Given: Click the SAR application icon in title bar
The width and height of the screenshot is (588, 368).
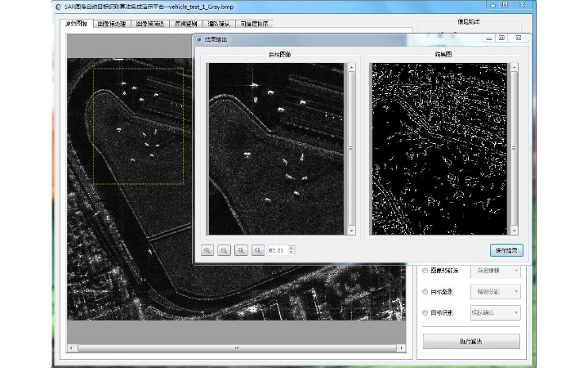Looking at the screenshot, I should pos(58,7).
